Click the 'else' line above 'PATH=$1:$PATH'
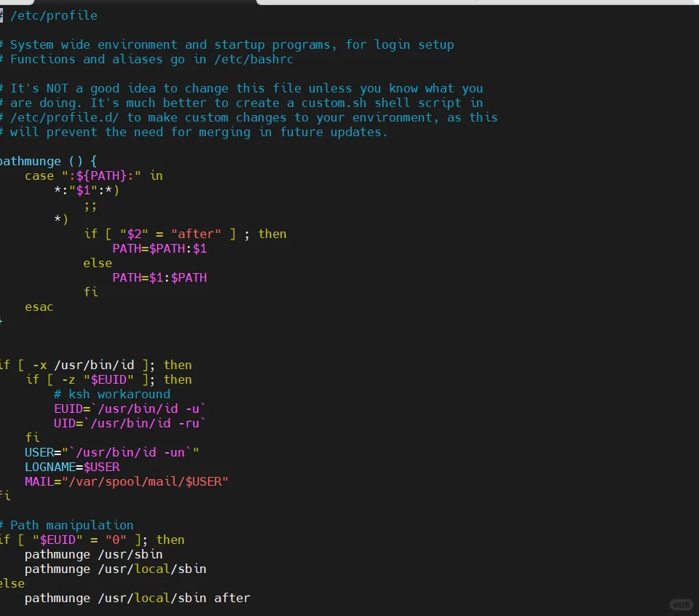Viewport: 699px width, 616px height. pos(98,263)
